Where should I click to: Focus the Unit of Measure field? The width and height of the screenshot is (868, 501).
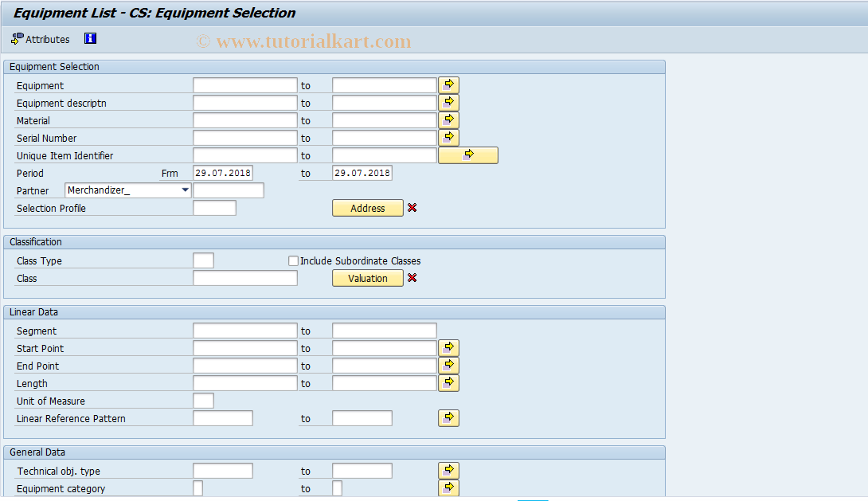204,401
